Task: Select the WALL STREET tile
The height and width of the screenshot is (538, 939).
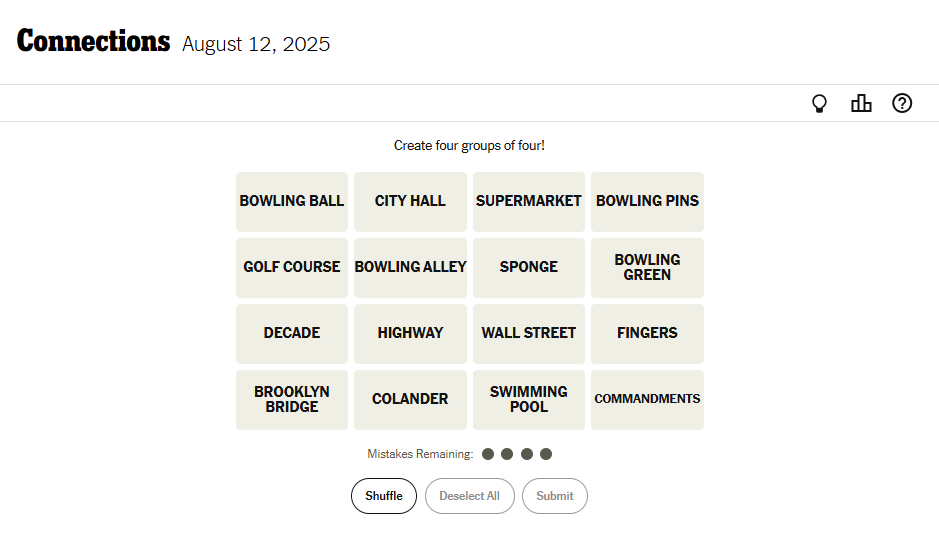Action: pos(529,333)
